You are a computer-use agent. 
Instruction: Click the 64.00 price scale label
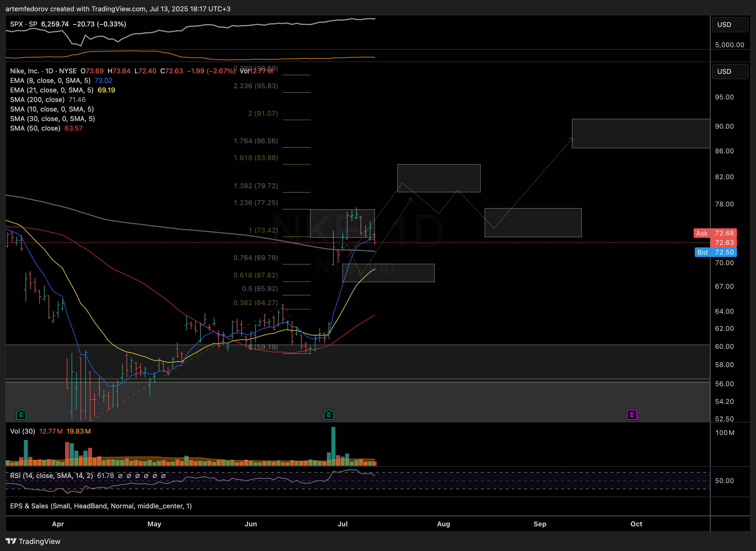[724, 311]
